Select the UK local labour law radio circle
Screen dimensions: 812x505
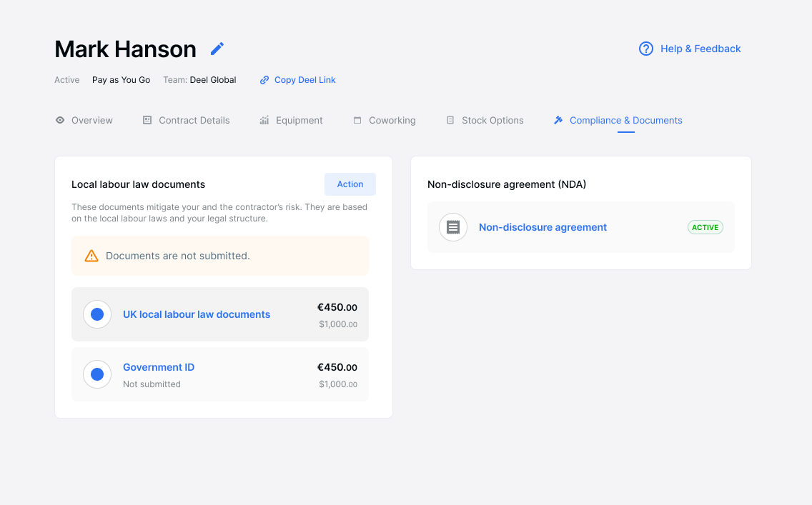click(97, 314)
